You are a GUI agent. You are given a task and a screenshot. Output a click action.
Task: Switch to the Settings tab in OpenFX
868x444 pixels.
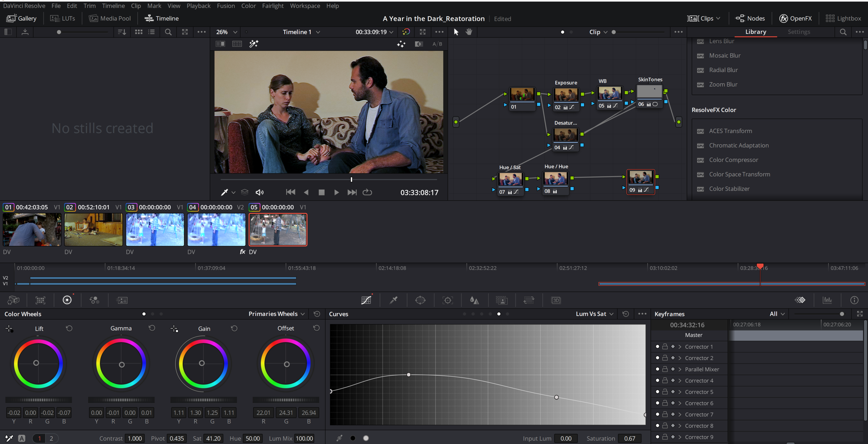pyautogui.click(x=799, y=32)
